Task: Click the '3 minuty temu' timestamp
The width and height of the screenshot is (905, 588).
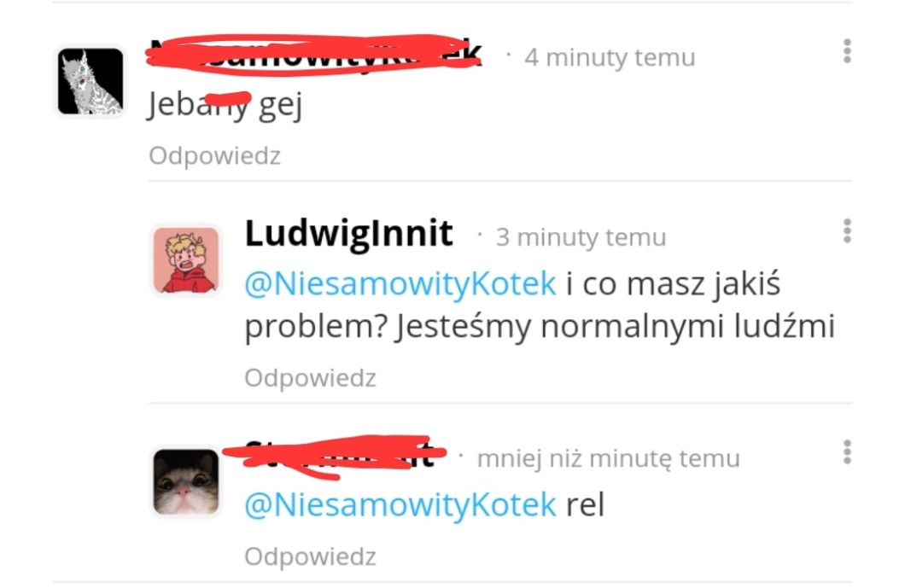Action: (x=581, y=237)
